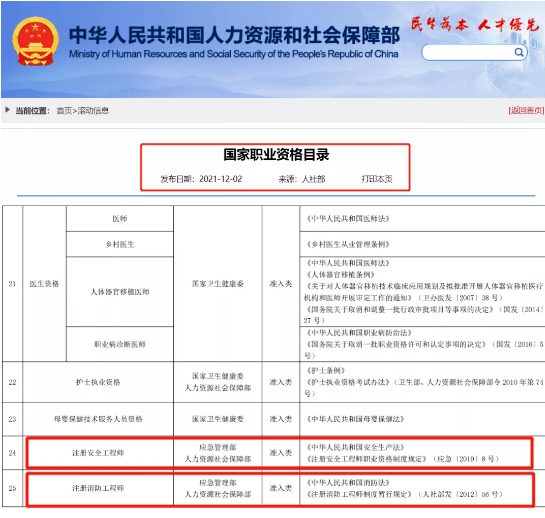This screenshot has width=545, height=518.
Task: Click 准入类 in row 25
Action: click(x=280, y=488)
